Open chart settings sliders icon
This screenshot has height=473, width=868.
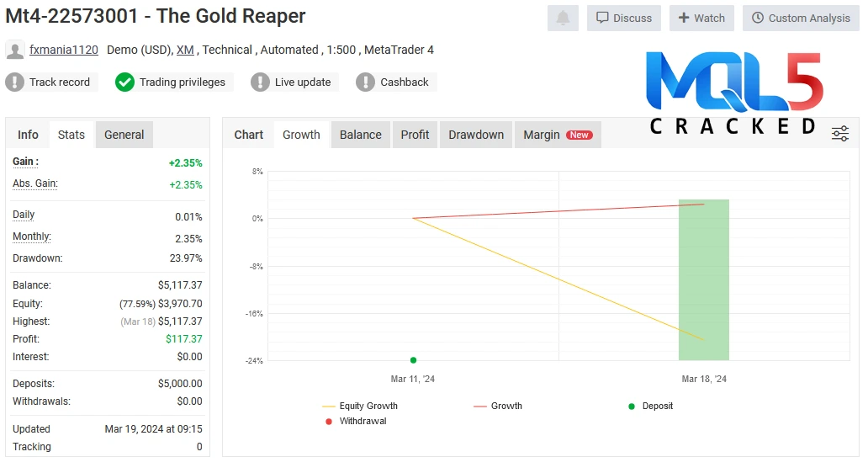(x=839, y=134)
